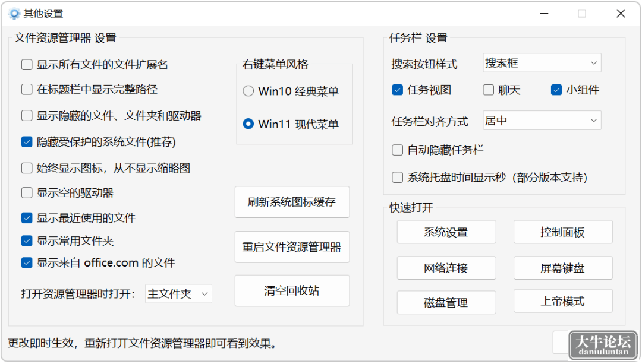
Task: Click 重启文件资源管理器 button
Action: (x=292, y=247)
